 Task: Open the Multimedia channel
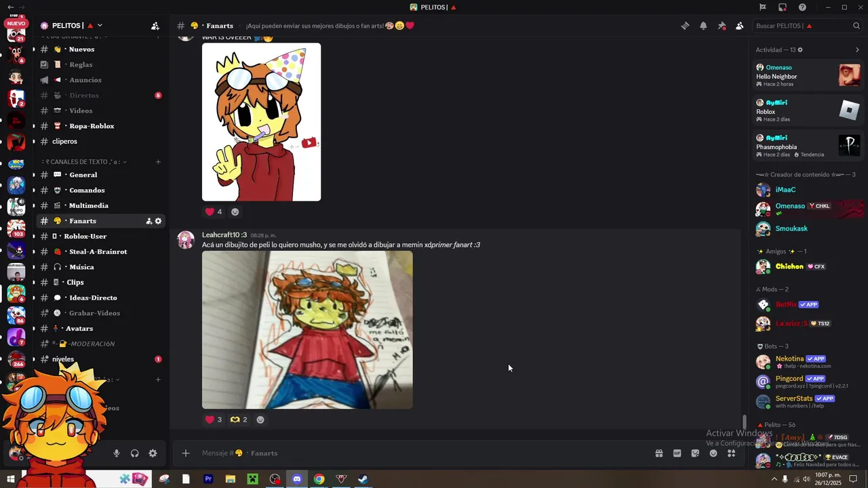[102, 205]
